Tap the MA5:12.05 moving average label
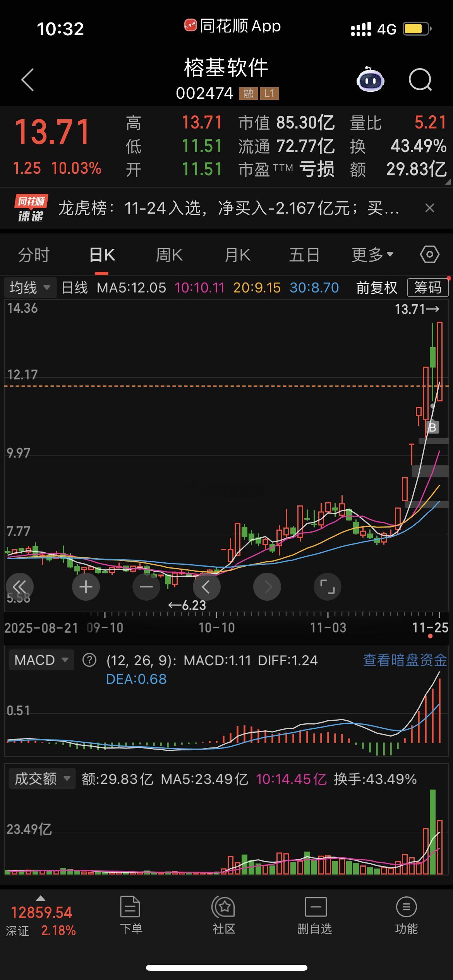This screenshot has height=980, width=453. pos(131,288)
